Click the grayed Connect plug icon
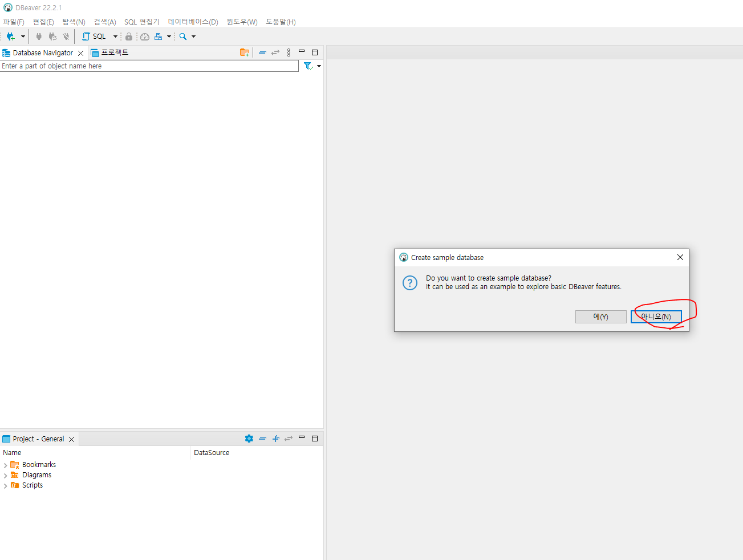The image size is (743, 560). [39, 36]
